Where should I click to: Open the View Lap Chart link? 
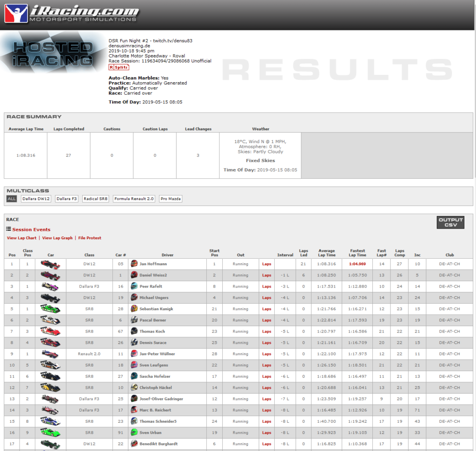coord(21,238)
